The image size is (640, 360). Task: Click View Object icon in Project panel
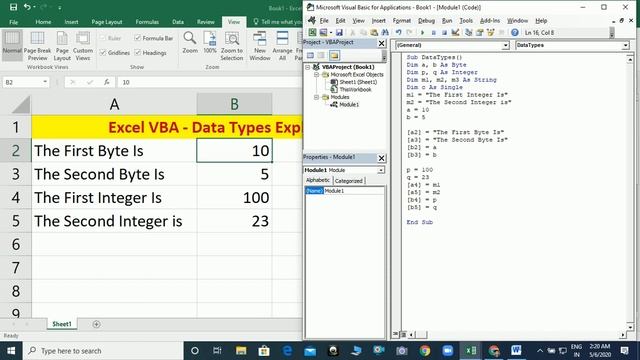[x=322, y=56]
